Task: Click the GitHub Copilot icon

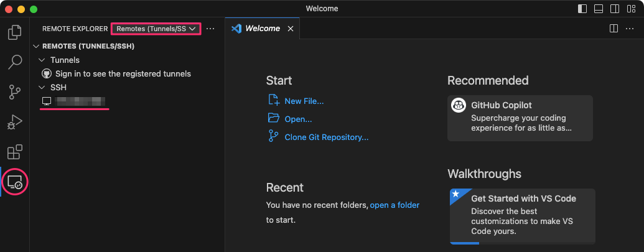Action: click(x=459, y=105)
